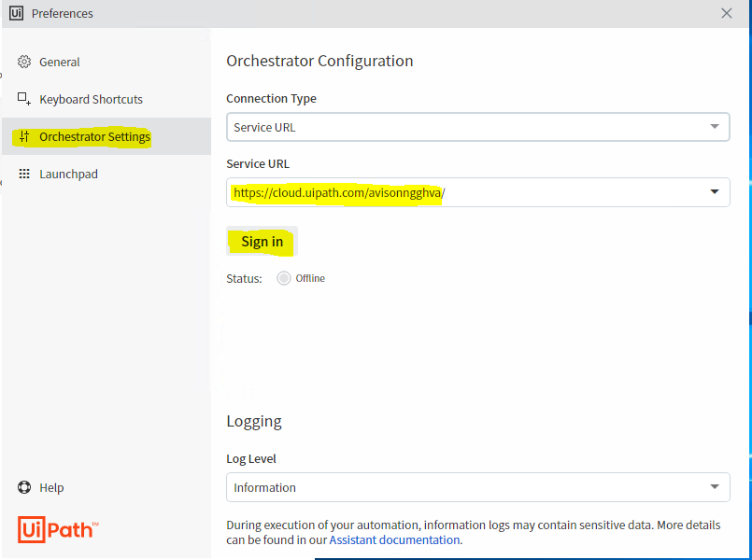The height and width of the screenshot is (560, 752).
Task: Click the Status: label
Action: (244, 279)
